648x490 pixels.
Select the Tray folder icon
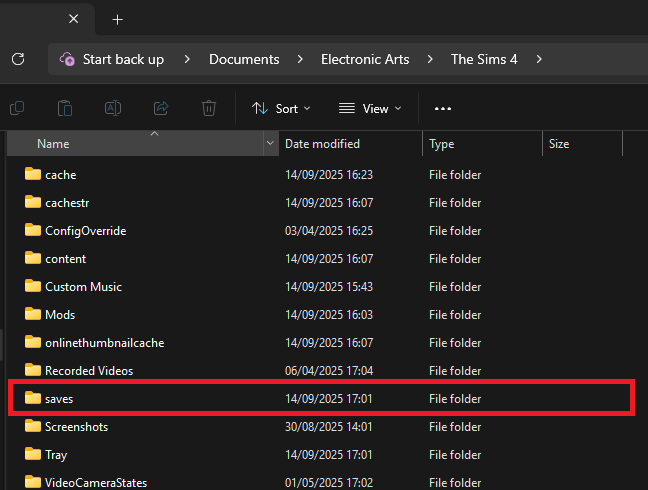point(33,454)
